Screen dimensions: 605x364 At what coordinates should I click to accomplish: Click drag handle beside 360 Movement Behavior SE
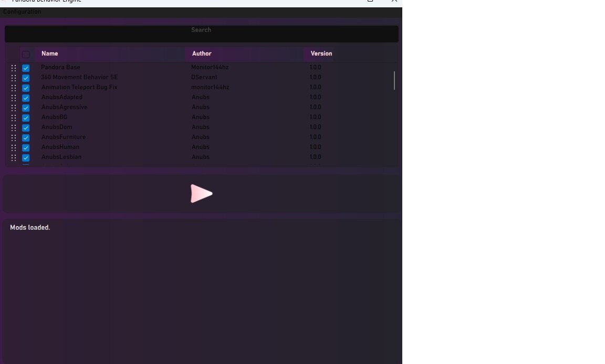point(14,78)
